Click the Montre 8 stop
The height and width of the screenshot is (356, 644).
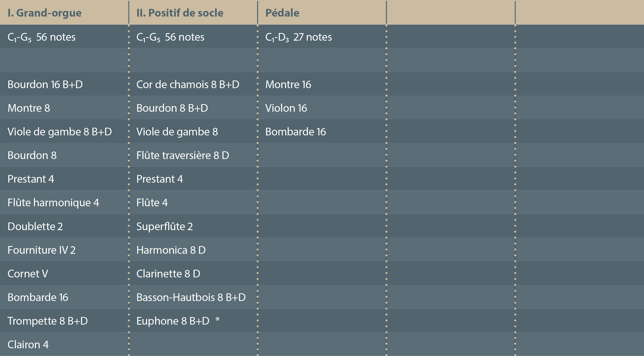click(x=29, y=108)
